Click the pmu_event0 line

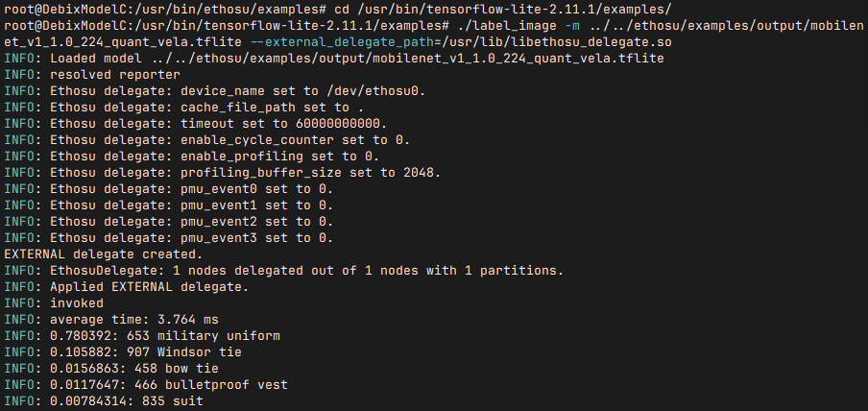click(169, 189)
